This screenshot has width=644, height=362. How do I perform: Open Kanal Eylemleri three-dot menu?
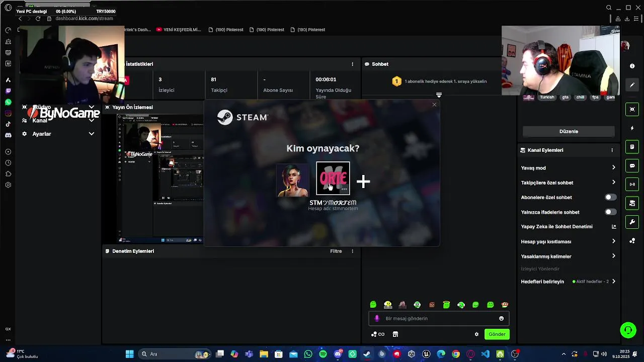[x=612, y=150]
